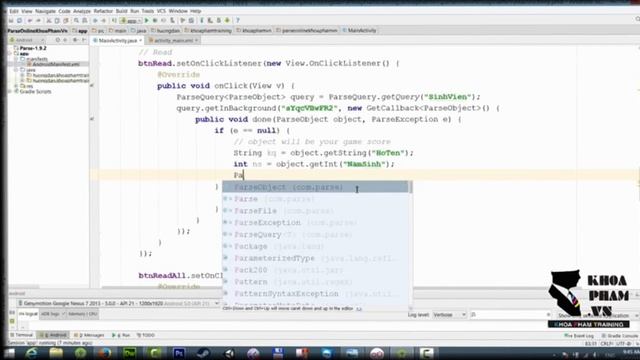Click the Redo toolbar icon

pos(38,20)
